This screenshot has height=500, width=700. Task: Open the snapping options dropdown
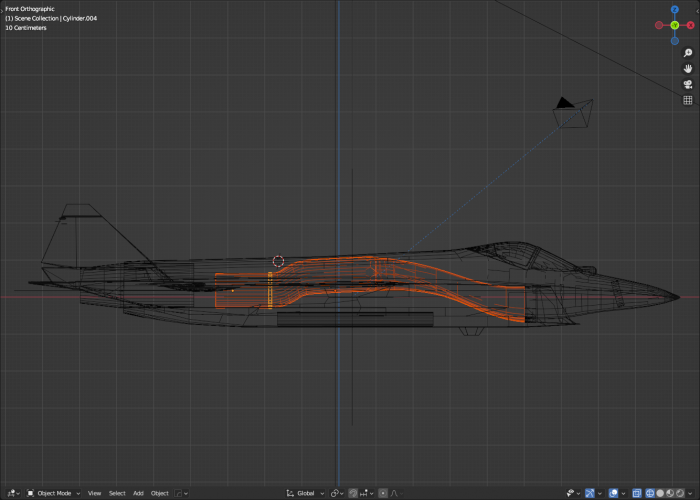point(367,493)
